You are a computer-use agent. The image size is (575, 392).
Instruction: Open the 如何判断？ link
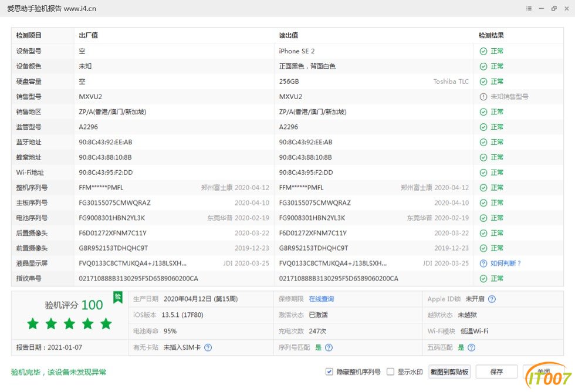(506, 263)
